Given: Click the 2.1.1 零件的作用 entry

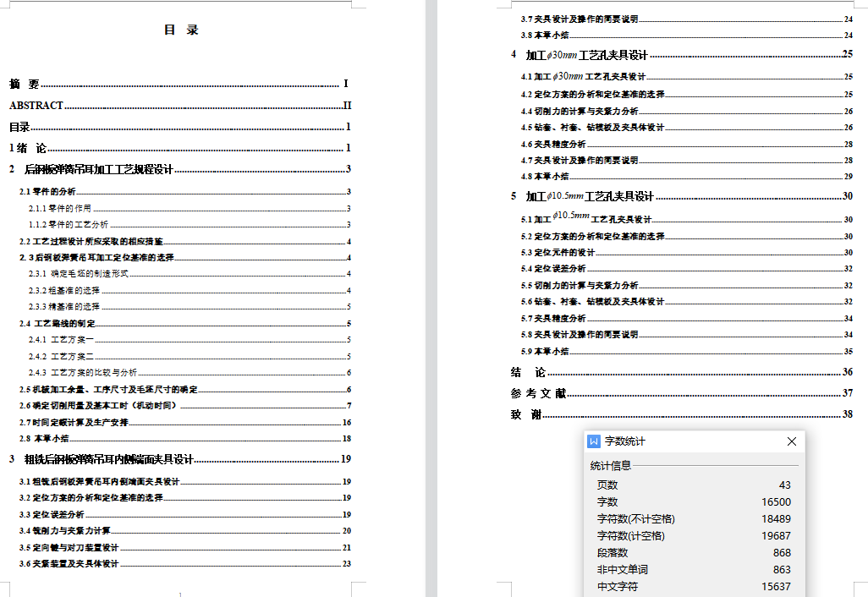Looking at the screenshot, I should click(190, 208).
